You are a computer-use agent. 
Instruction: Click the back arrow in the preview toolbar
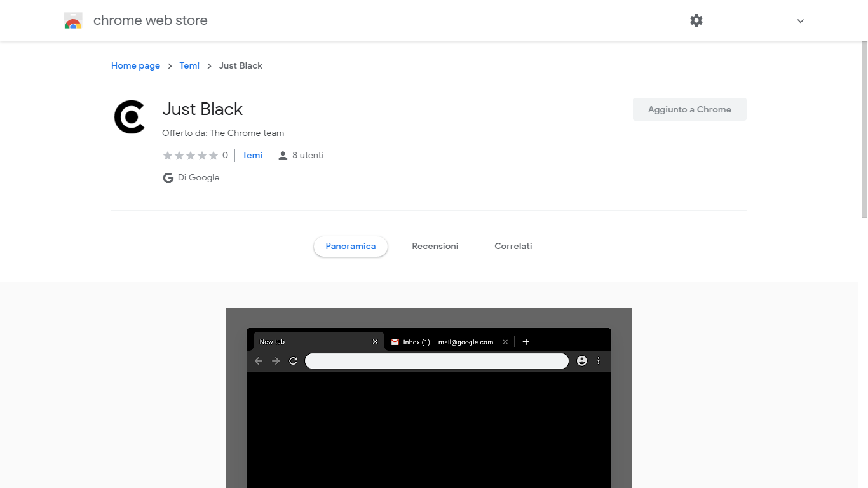click(x=258, y=360)
